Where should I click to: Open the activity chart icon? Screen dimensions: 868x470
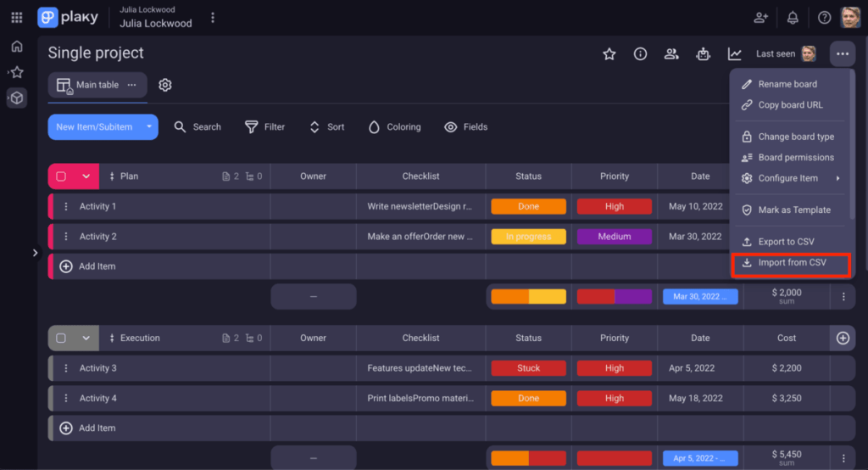[734, 54]
